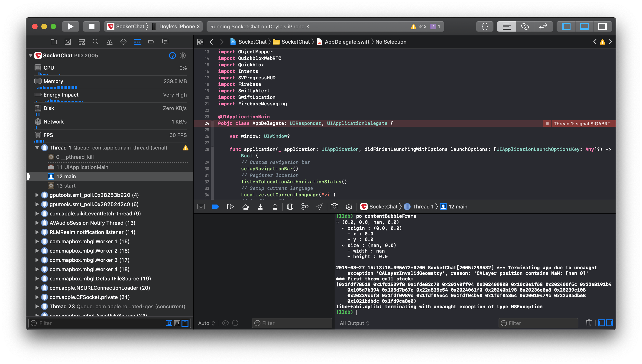Hide the debug area with toggle icon
The image size is (642, 364).
pyautogui.click(x=201, y=207)
